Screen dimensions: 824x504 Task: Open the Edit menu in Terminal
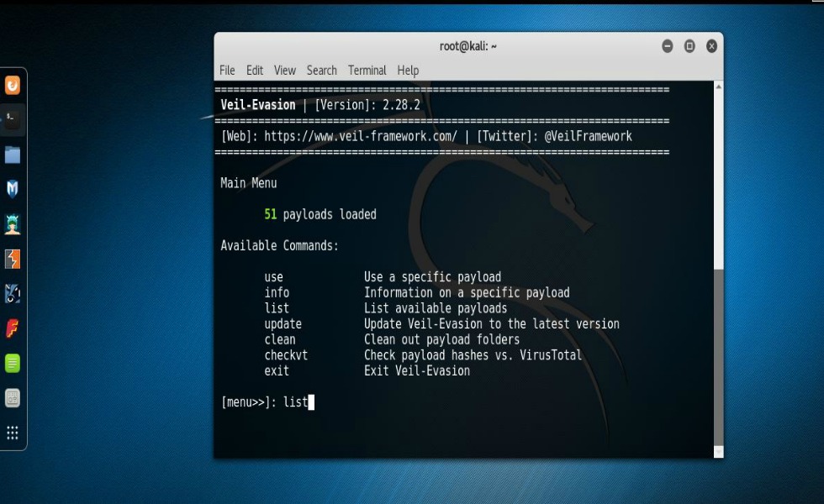[255, 71]
